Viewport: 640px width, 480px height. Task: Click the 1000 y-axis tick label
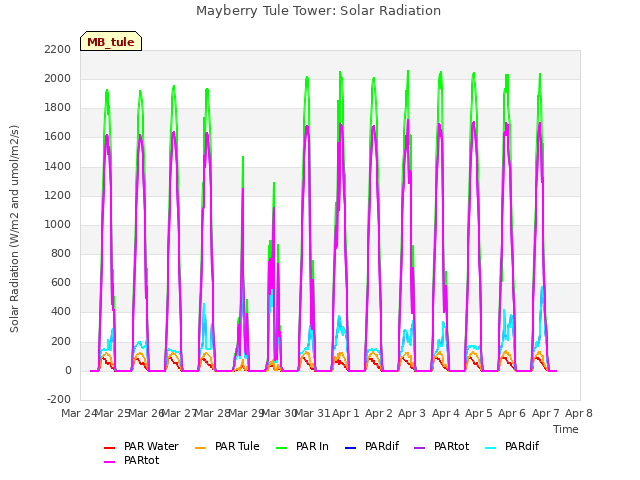point(58,224)
